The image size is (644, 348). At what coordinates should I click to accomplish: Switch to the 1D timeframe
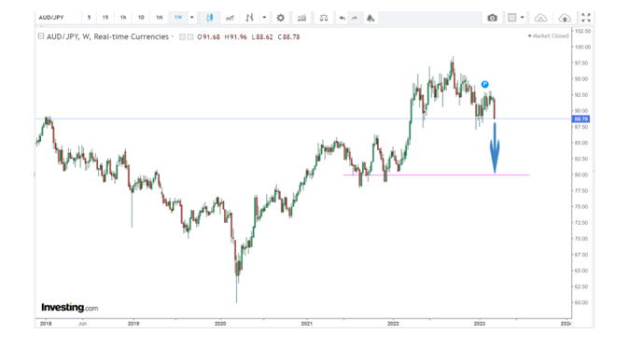141,18
